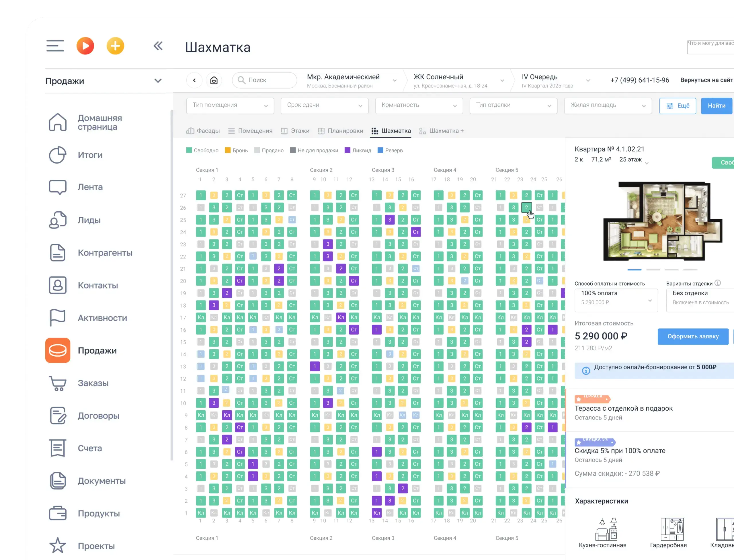Click Гардеробная characteristic icon
Image resolution: width=734 pixels, height=560 pixels.
click(672, 529)
